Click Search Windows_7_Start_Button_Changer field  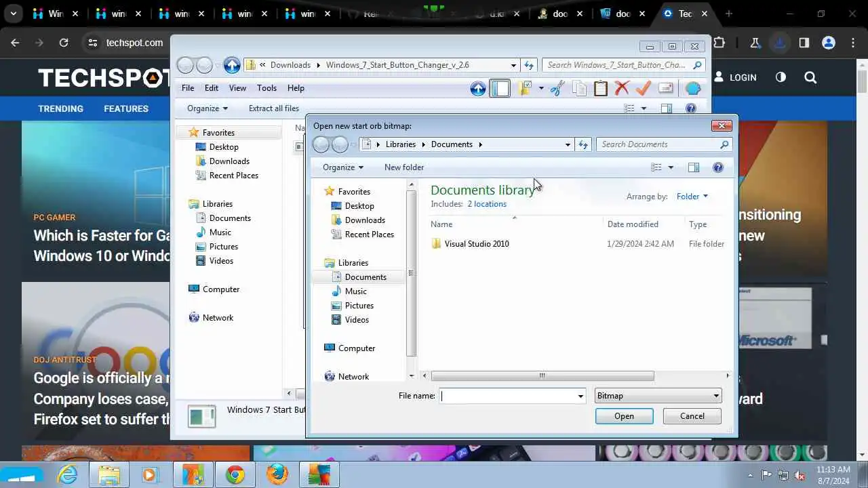point(623,65)
